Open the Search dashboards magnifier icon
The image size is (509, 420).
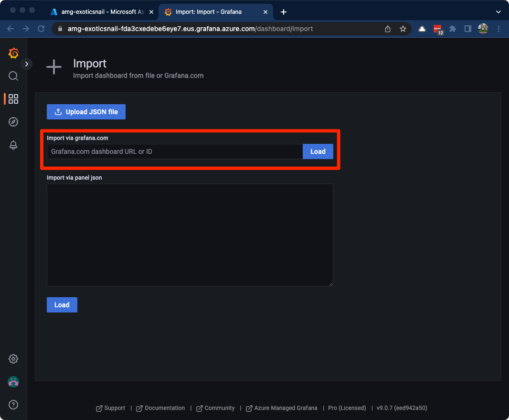(x=13, y=76)
